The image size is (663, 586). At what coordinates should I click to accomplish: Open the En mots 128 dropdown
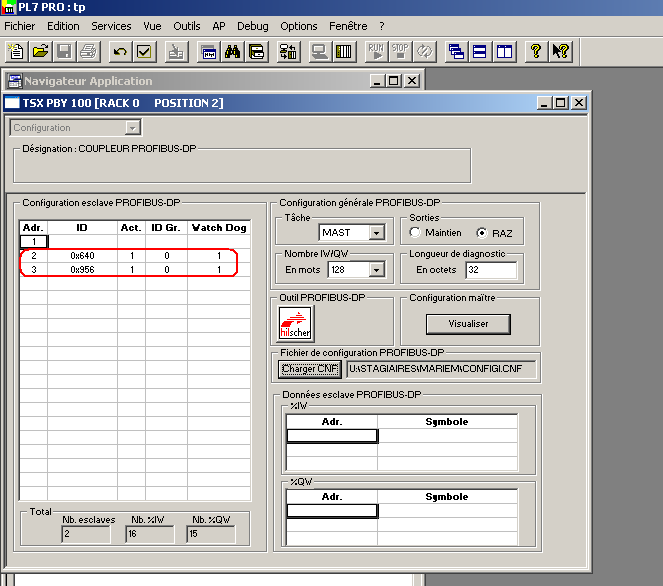[376, 270]
